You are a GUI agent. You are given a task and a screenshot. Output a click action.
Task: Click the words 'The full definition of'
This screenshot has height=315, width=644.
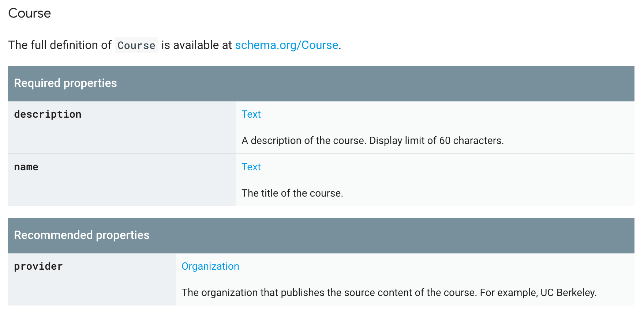click(60, 45)
